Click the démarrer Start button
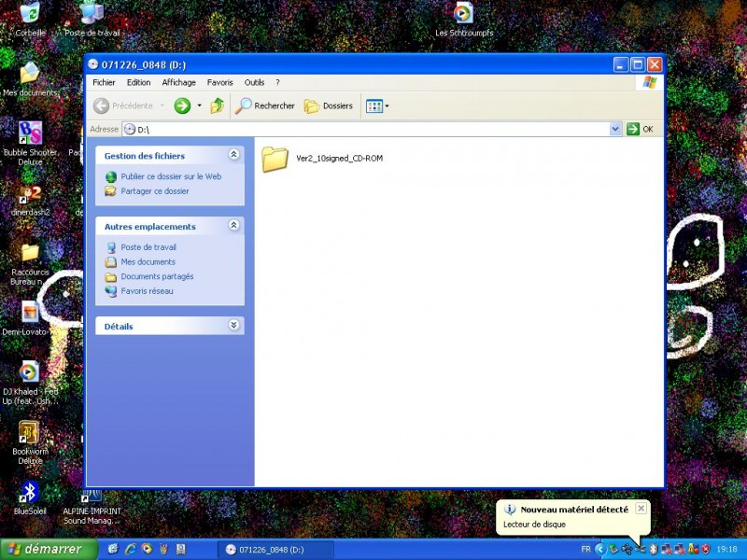747x560 pixels. [x=49, y=549]
